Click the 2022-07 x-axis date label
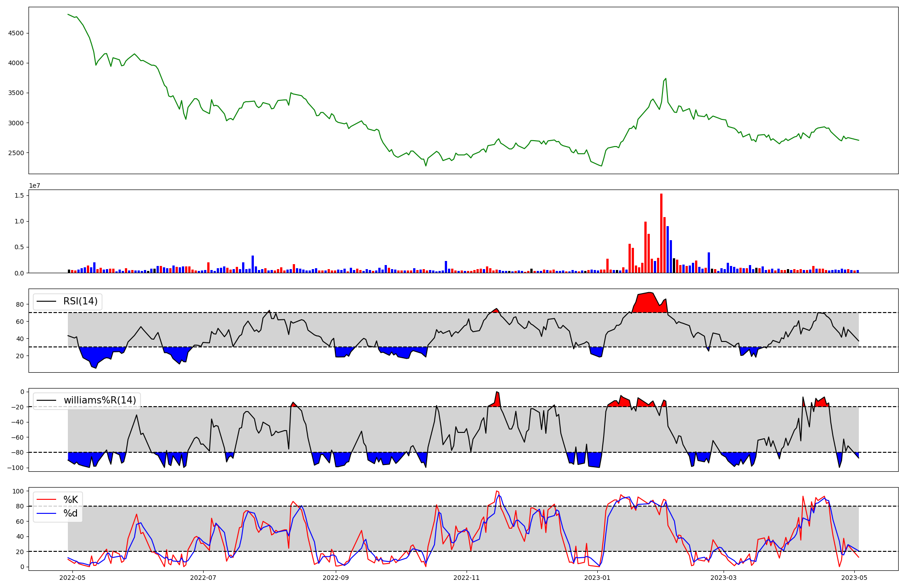The height and width of the screenshot is (588, 905). 203,578
